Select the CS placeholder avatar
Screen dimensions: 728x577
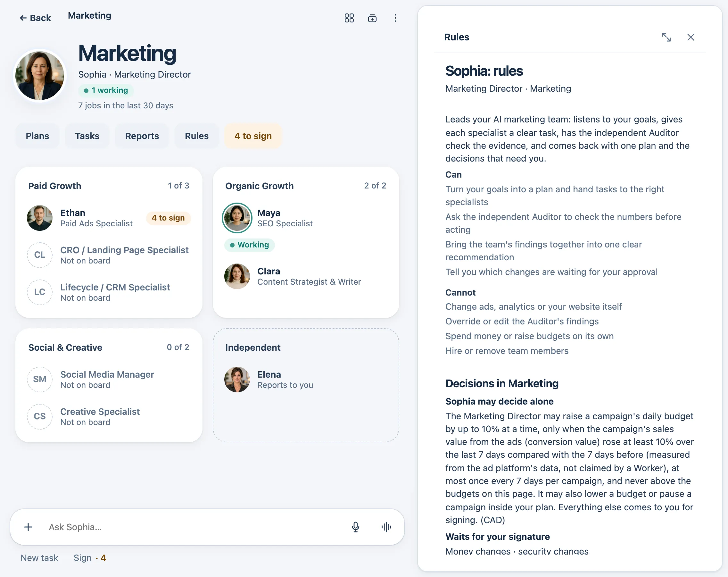[40, 416]
